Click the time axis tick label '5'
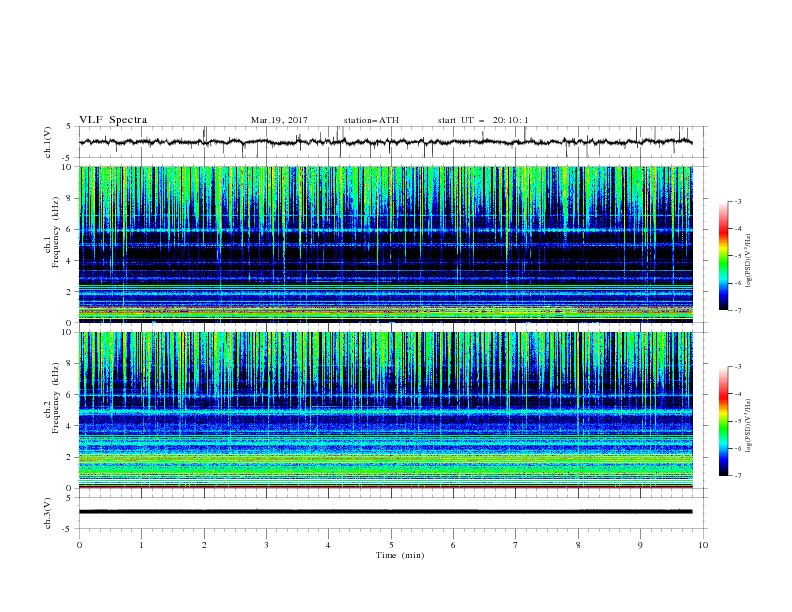792x612 pixels. (391, 545)
